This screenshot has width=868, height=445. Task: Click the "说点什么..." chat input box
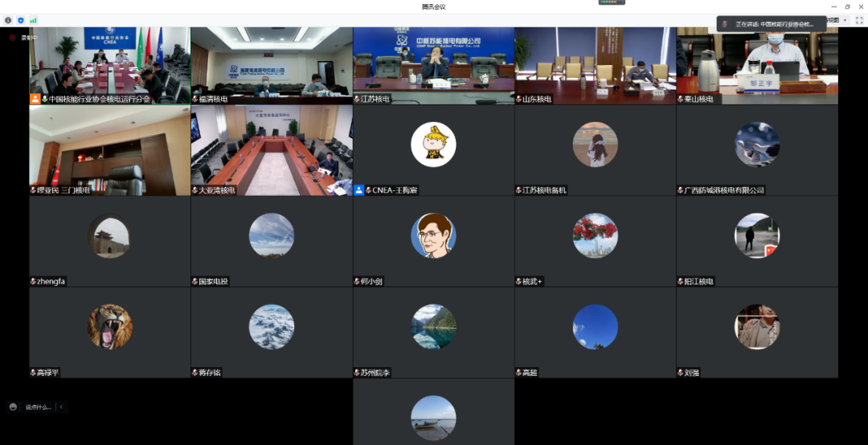pyautogui.click(x=38, y=406)
